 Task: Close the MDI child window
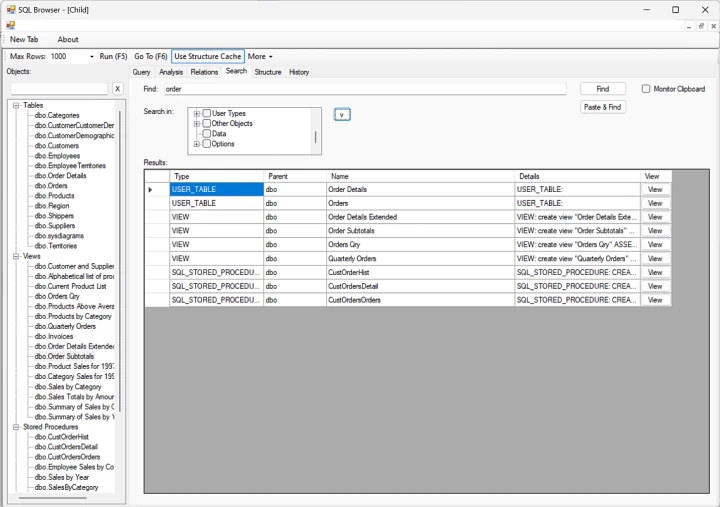pos(713,26)
